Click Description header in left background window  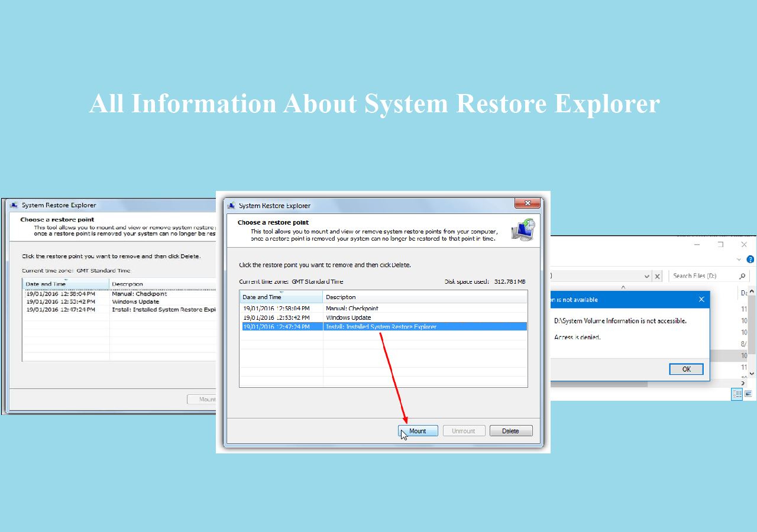(x=163, y=284)
